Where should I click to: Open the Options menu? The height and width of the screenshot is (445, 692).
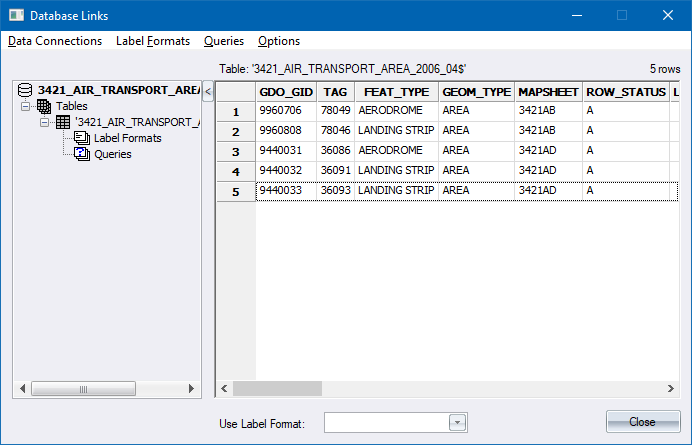point(279,41)
